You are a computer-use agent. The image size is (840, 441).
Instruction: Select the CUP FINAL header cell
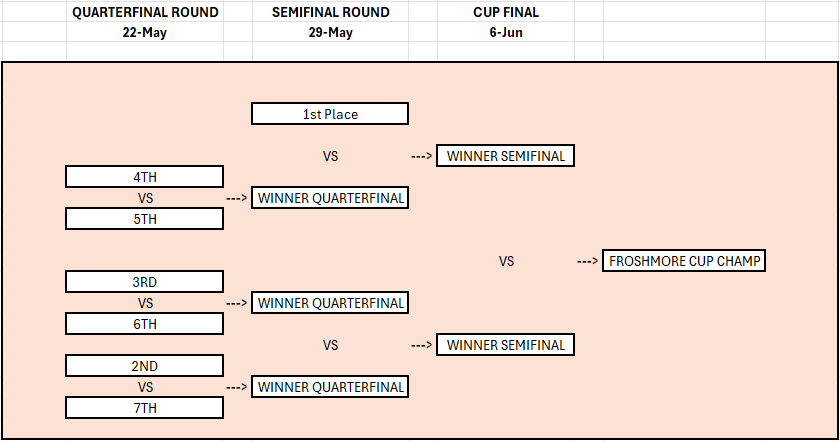tap(506, 12)
